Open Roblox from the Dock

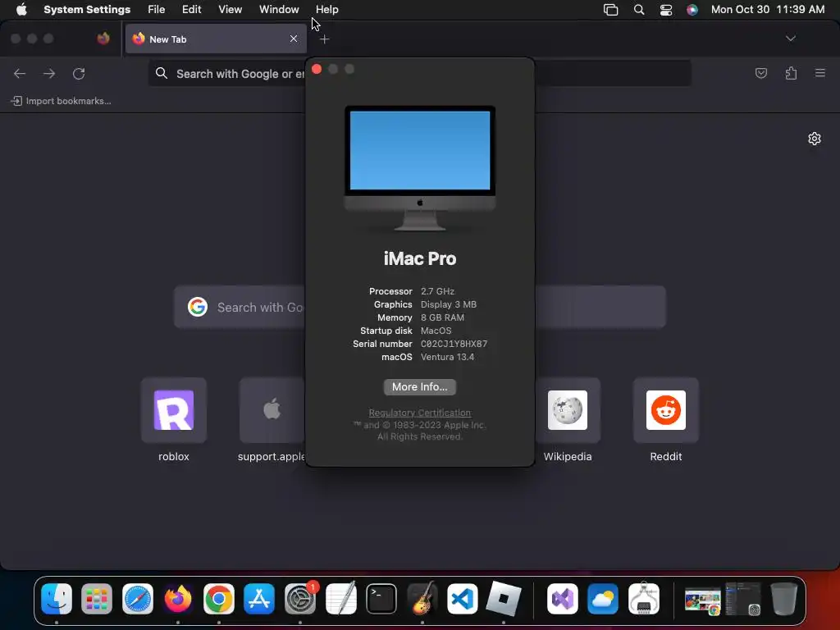pos(503,598)
